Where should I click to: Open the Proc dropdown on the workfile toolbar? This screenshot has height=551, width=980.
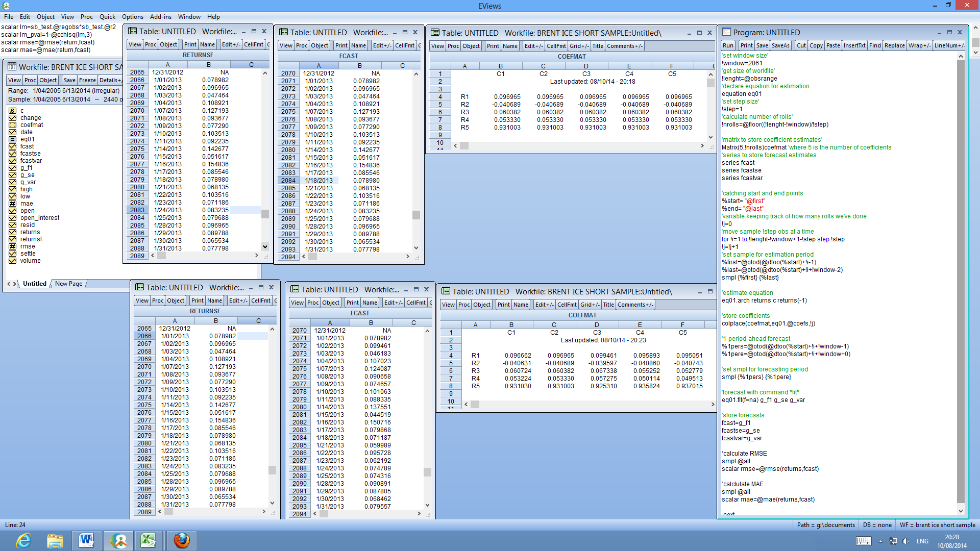pyautogui.click(x=30, y=80)
